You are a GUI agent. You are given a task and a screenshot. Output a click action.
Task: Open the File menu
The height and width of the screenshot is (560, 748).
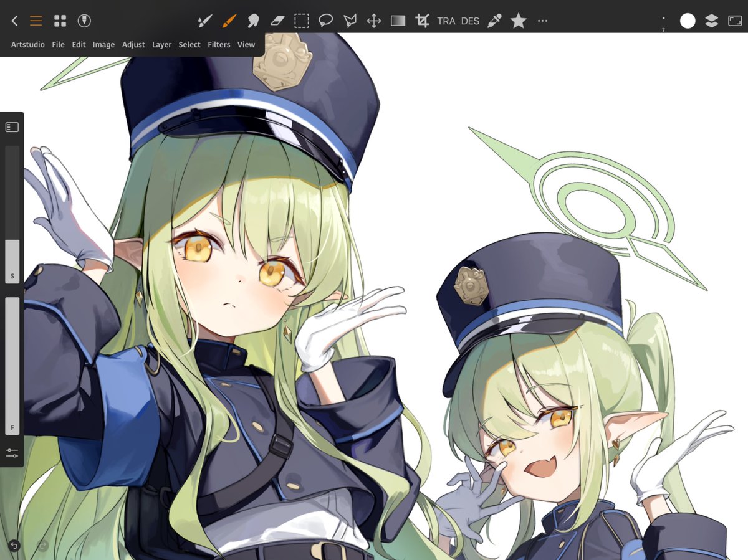point(59,45)
